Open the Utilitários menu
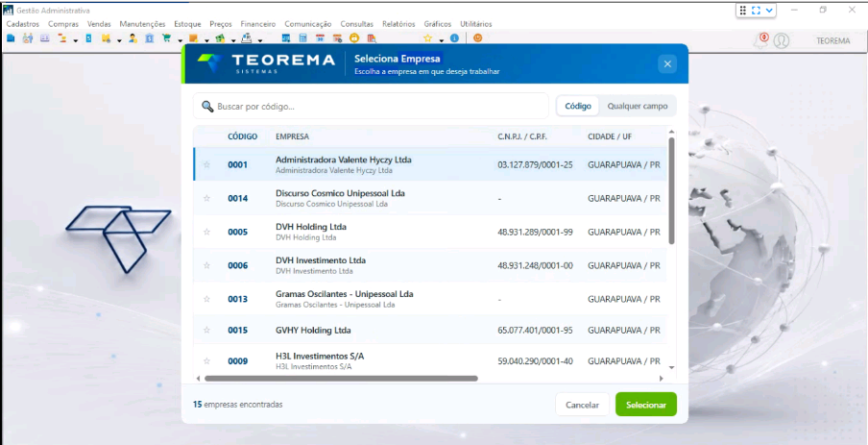The height and width of the screenshot is (445, 868). (476, 24)
